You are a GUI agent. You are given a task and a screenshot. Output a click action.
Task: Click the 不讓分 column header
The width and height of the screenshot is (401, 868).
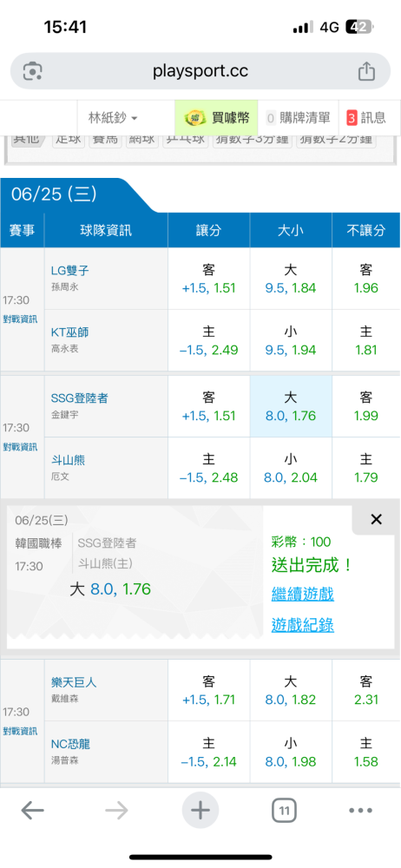(366, 230)
